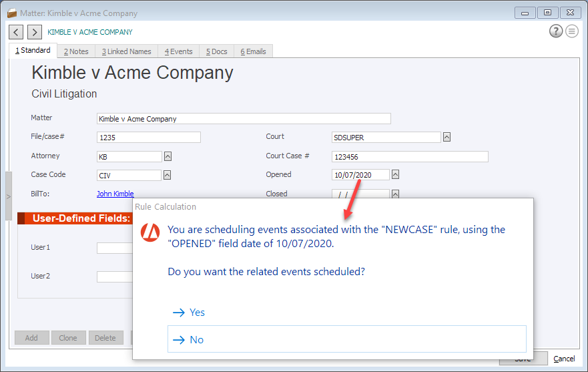
Task: Open the help question mark icon
Action: (555, 31)
